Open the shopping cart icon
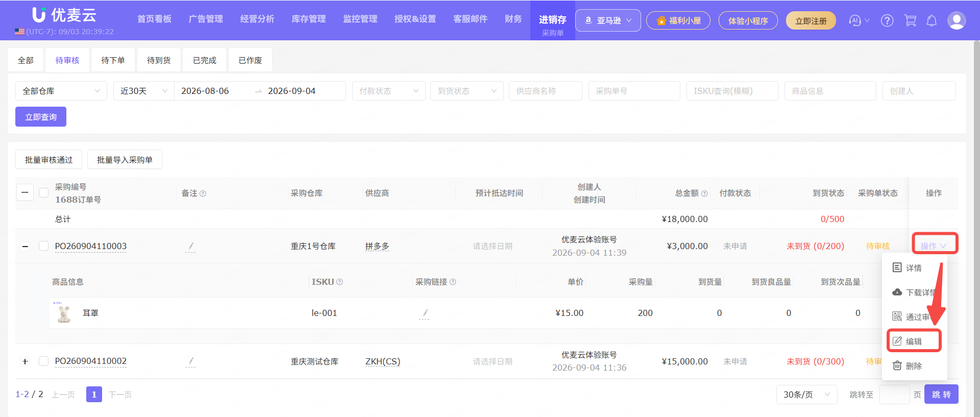This screenshot has width=980, height=417. pos(910,20)
